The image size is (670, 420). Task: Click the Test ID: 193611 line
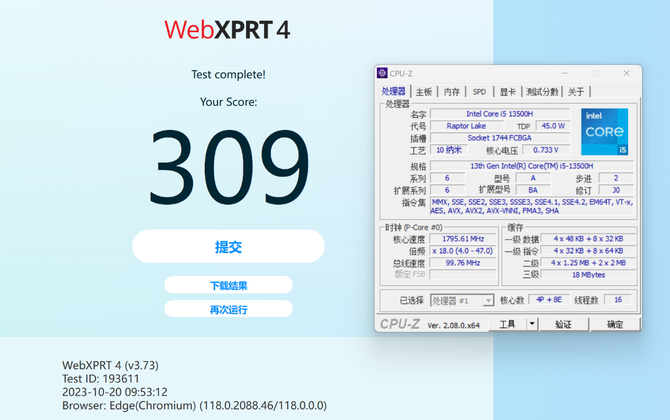click(x=101, y=379)
